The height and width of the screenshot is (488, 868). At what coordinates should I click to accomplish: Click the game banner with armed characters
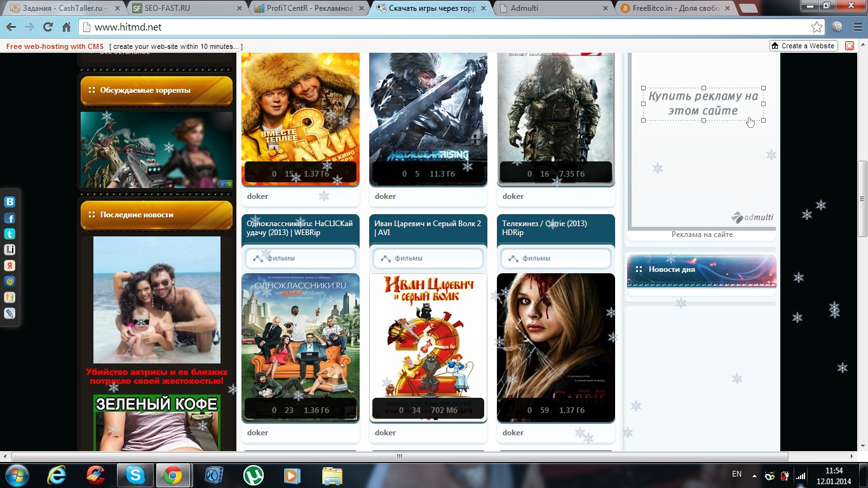pos(156,150)
